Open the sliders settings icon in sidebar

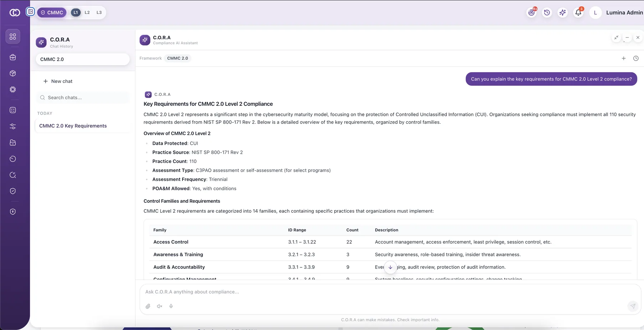pyautogui.click(x=13, y=127)
